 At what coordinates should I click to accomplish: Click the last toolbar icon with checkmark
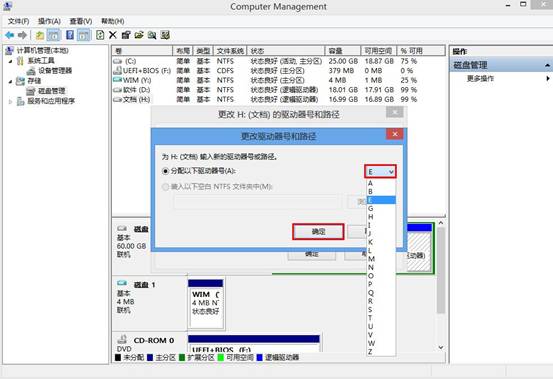pos(165,35)
